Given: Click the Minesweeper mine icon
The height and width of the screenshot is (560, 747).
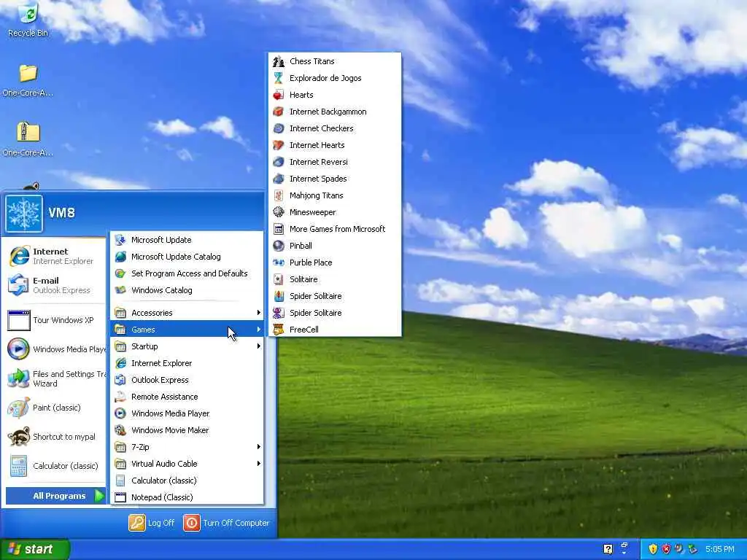Looking at the screenshot, I should (x=279, y=212).
